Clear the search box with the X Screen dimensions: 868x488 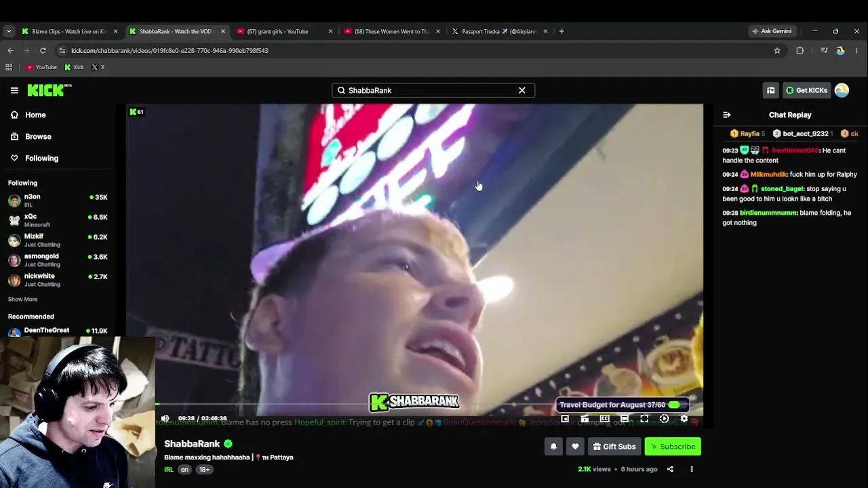point(522,90)
